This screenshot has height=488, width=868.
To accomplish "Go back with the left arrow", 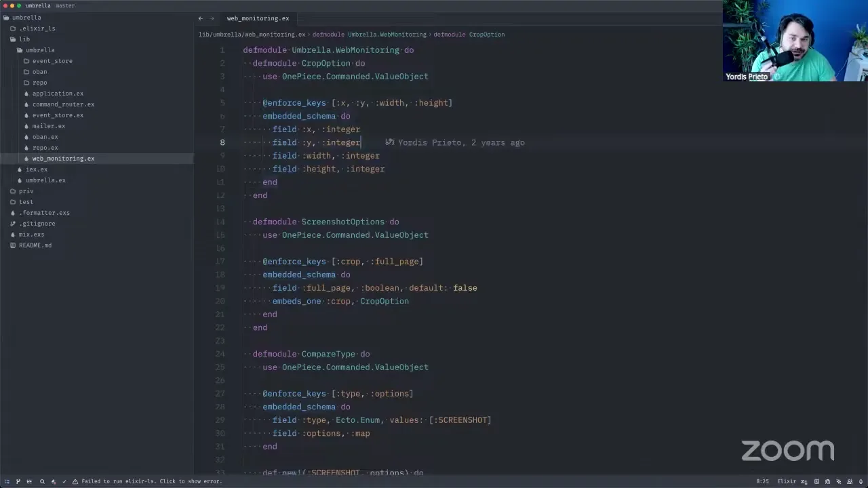I will 200,18.
